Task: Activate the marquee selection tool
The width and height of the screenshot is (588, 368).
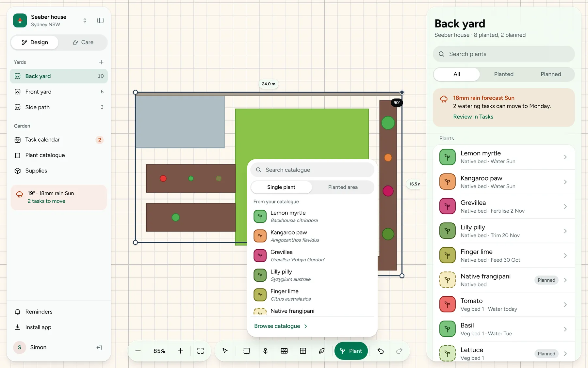Action: pyautogui.click(x=247, y=351)
